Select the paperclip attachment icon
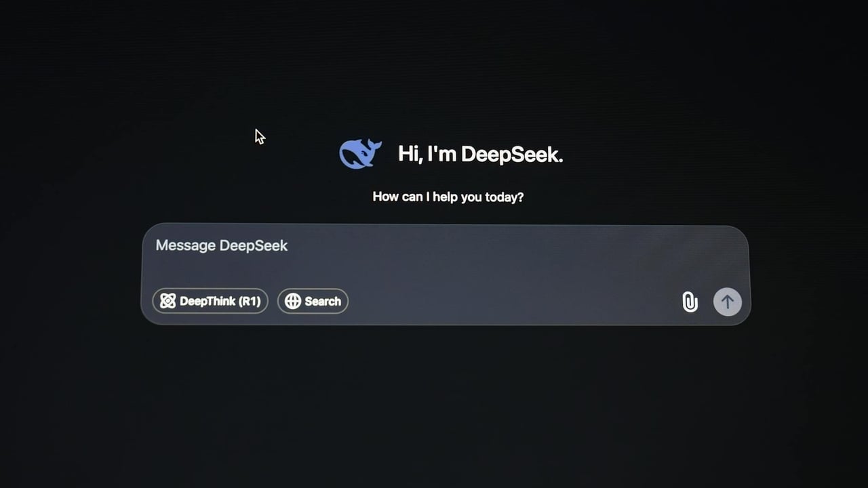 tap(690, 302)
